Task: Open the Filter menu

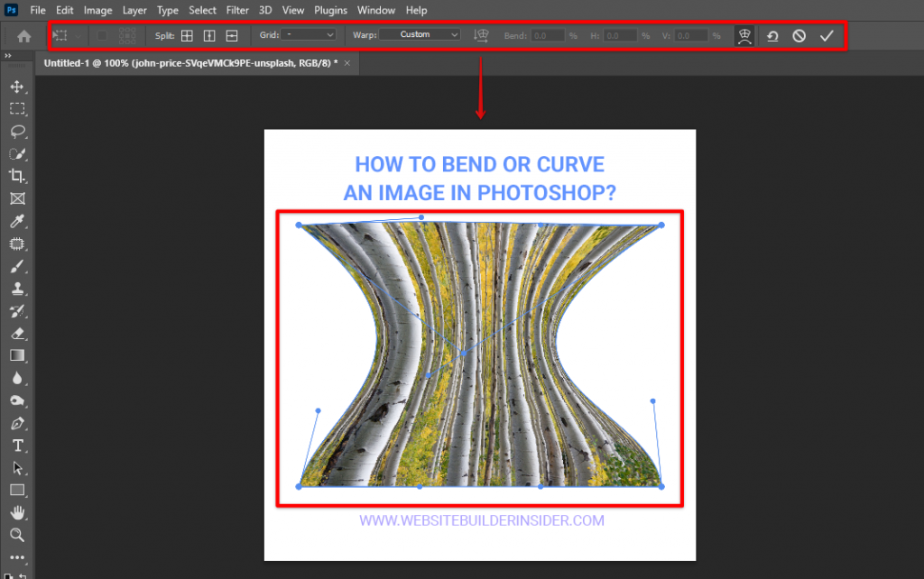Action: pyautogui.click(x=236, y=10)
